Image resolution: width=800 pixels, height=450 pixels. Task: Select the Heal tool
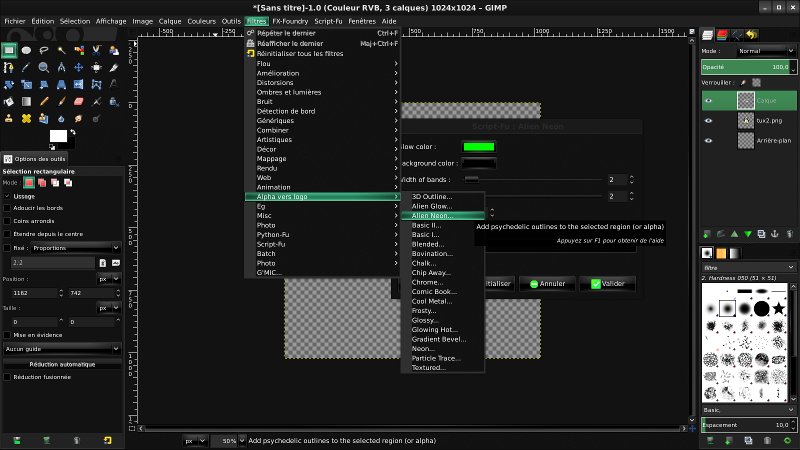coord(26,118)
